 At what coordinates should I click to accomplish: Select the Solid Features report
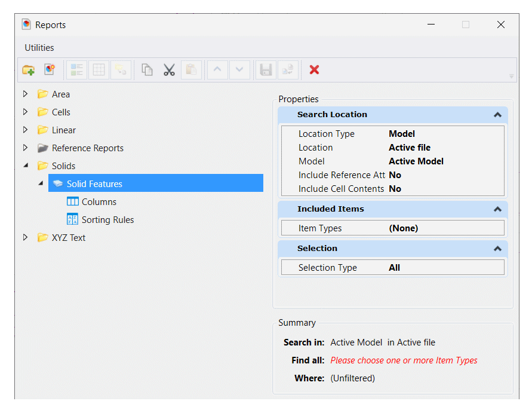pyautogui.click(x=94, y=183)
